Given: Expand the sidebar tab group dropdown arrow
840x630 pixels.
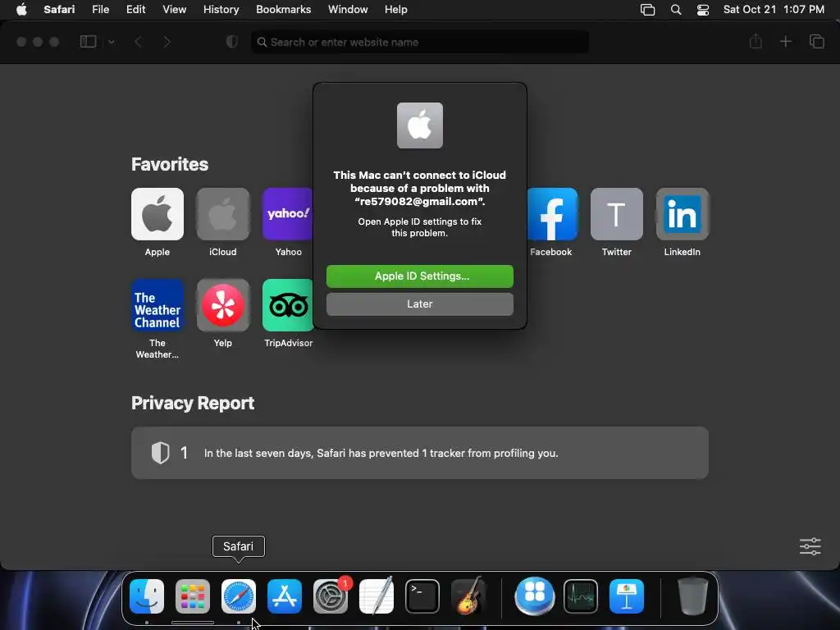Looking at the screenshot, I should pyautogui.click(x=111, y=42).
